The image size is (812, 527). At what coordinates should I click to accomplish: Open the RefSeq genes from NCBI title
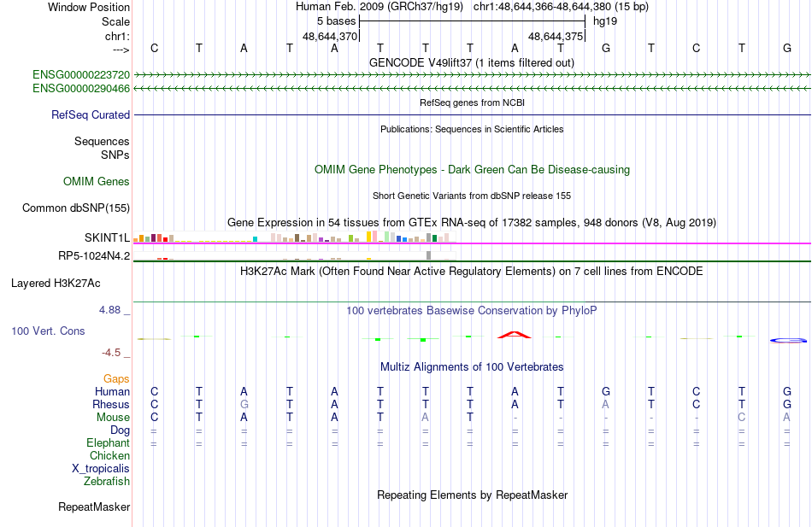pyautogui.click(x=473, y=102)
